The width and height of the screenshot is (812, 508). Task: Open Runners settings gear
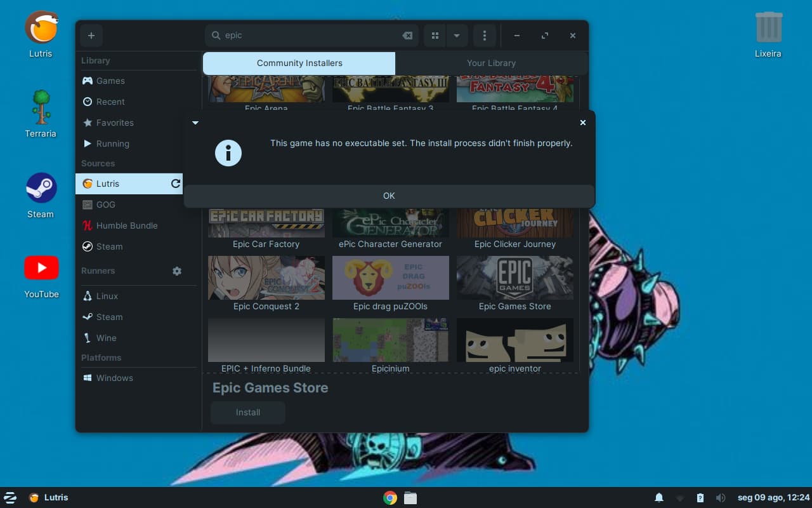click(177, 271)
